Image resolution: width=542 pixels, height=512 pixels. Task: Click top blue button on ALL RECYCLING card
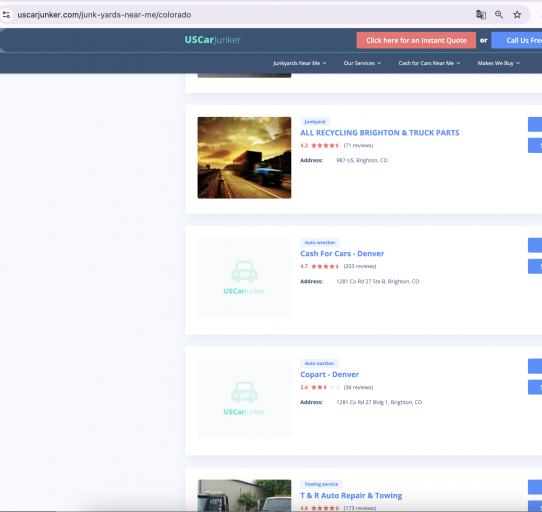[535, 124]
